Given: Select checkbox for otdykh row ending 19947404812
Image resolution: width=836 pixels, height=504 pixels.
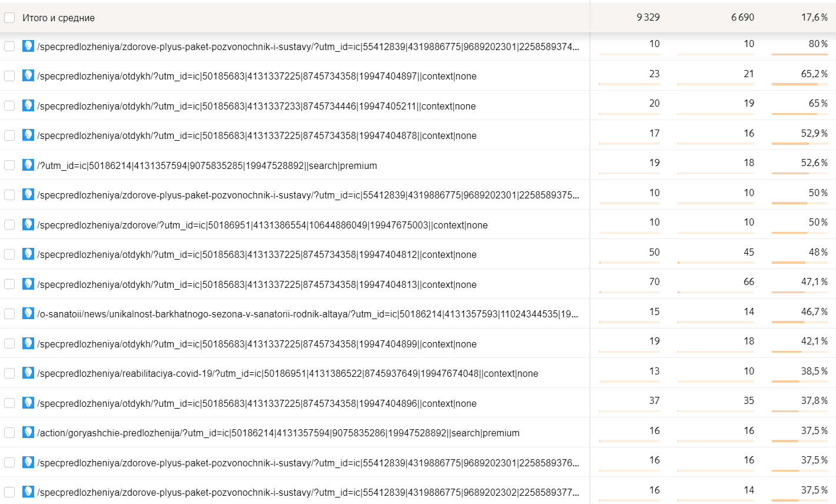Looking at the screenshot, I should point(9,254).
